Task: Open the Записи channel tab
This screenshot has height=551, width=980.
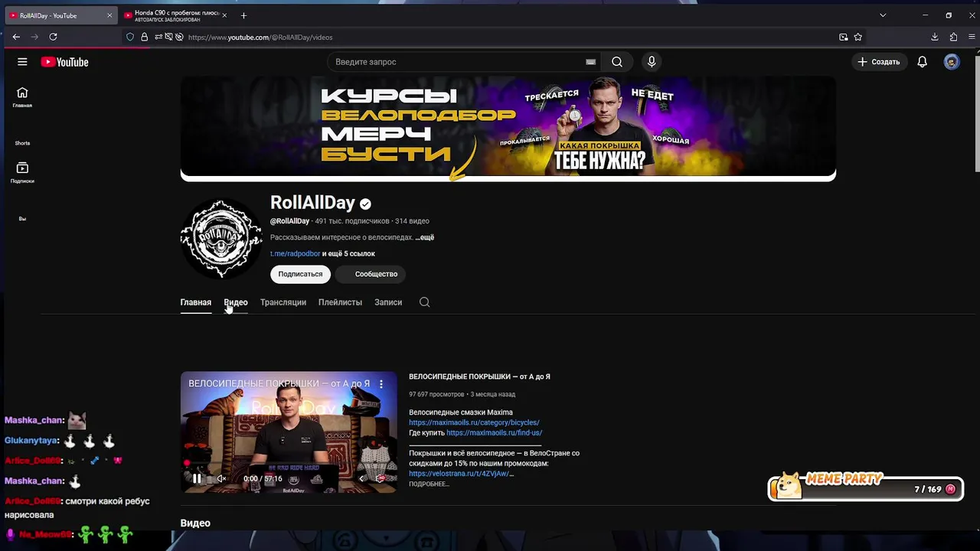Action: (x=388, y=302)
